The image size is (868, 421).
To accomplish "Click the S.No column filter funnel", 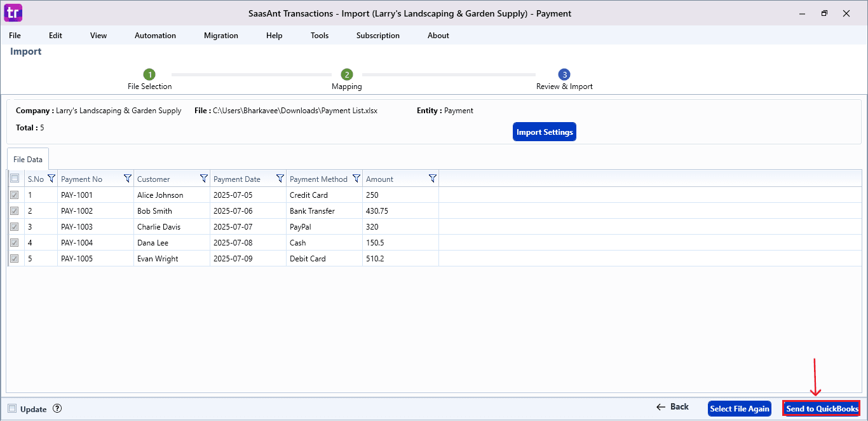I will coord(51,178).
